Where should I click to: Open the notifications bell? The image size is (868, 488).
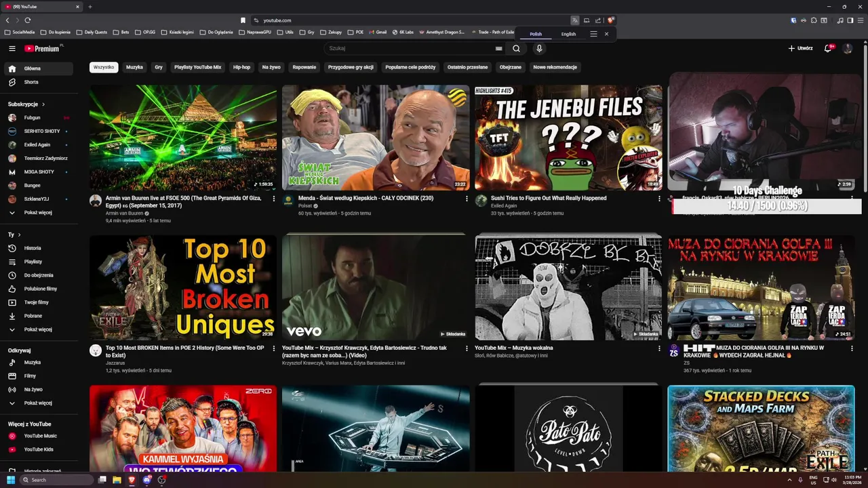(x=828, y=48)
